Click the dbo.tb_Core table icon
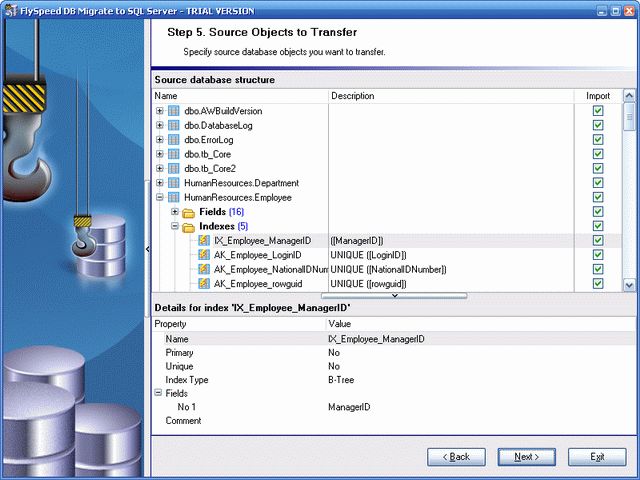 coord(173,154)
